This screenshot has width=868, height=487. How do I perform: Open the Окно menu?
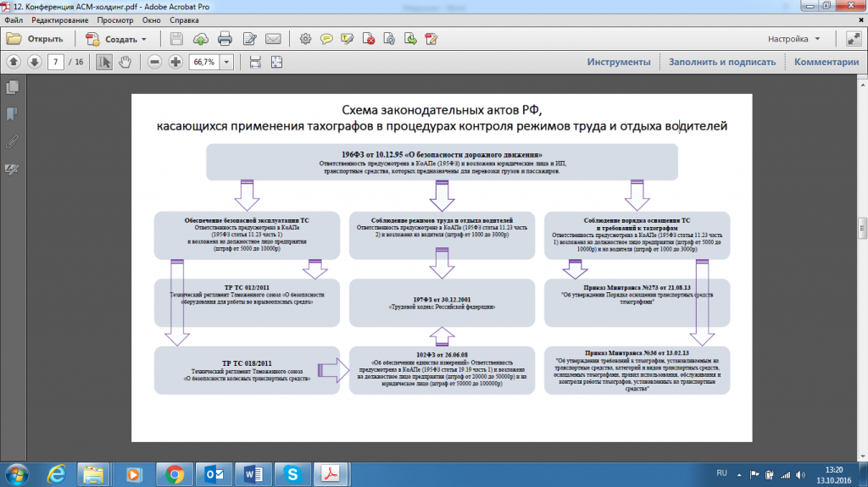[x=151, y=20]
